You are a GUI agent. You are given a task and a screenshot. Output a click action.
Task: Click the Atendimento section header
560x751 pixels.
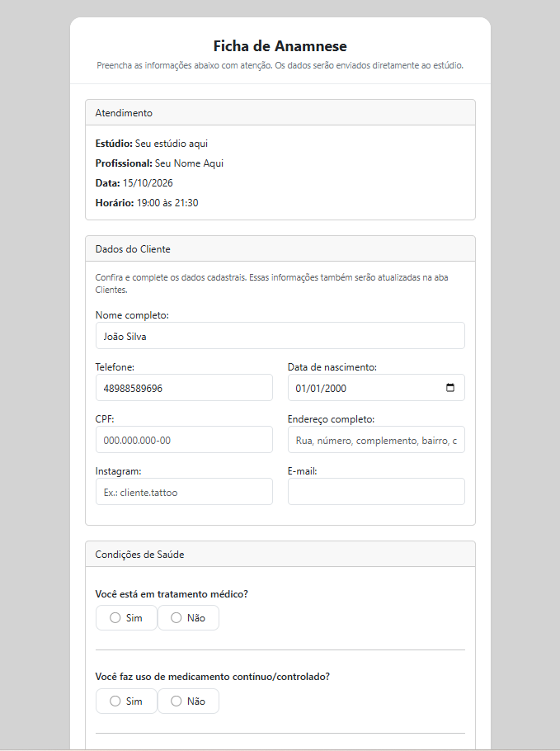point(280,112)
